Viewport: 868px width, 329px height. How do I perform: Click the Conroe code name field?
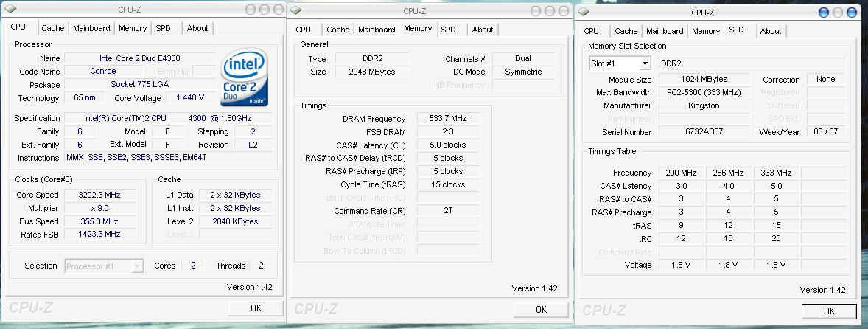tap(103, 72)
